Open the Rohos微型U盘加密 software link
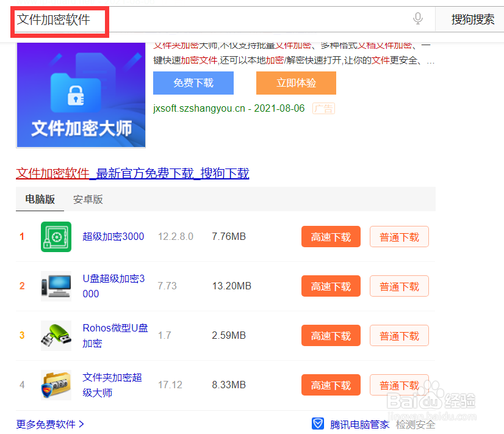 click(x=115, y=336)
